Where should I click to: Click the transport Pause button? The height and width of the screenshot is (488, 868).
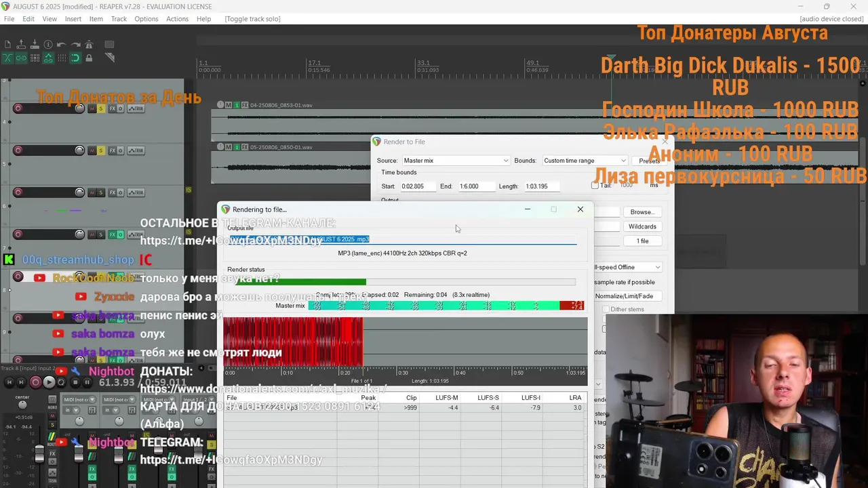point(88,382)
